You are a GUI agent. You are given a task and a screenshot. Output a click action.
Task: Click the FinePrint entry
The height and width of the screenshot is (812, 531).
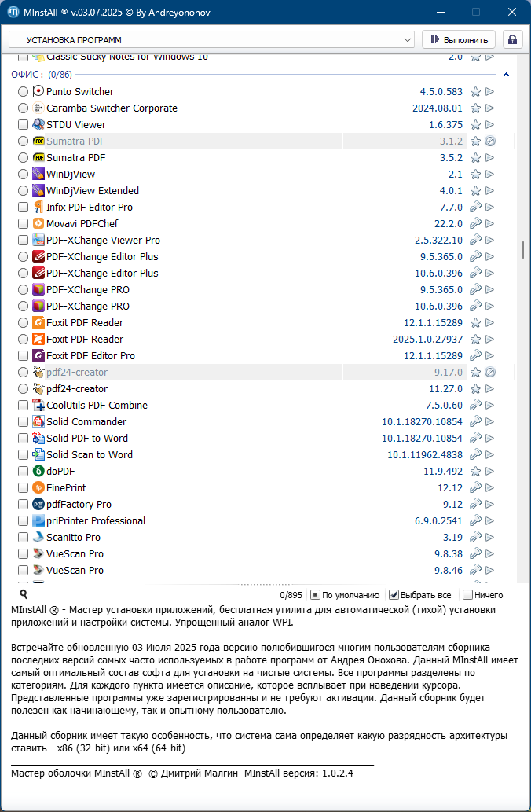66,488
